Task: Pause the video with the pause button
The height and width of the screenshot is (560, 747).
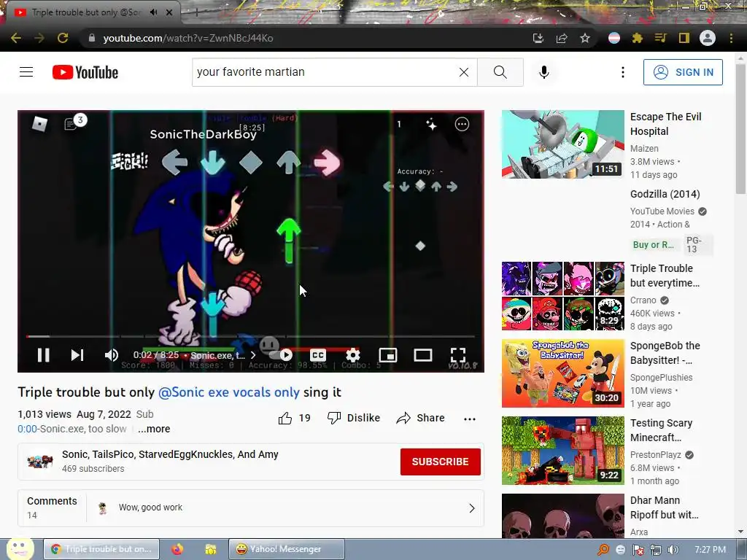Action: (43, 355)
